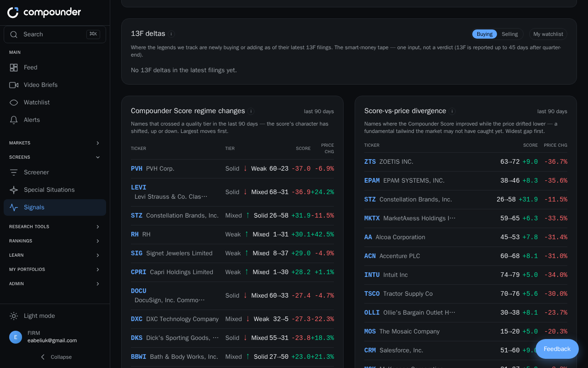Click info icon beside 13F deltas

tap(171, 34)
